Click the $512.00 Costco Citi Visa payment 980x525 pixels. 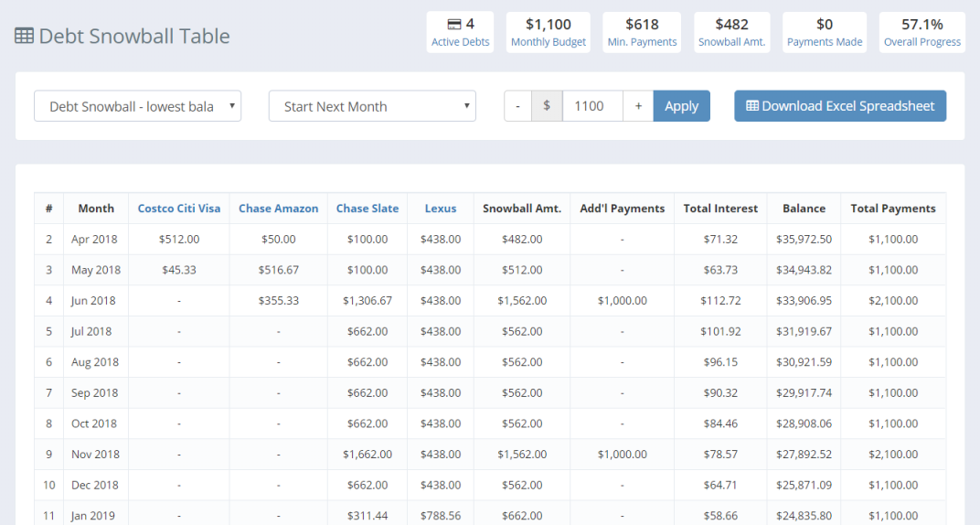coord(179,240)
